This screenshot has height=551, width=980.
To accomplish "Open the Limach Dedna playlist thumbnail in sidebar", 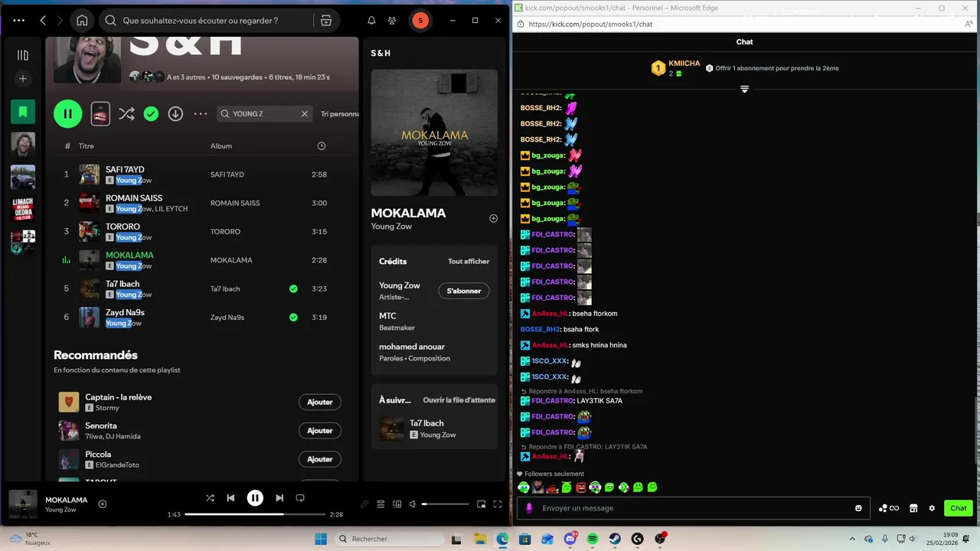I will point(23,209).
